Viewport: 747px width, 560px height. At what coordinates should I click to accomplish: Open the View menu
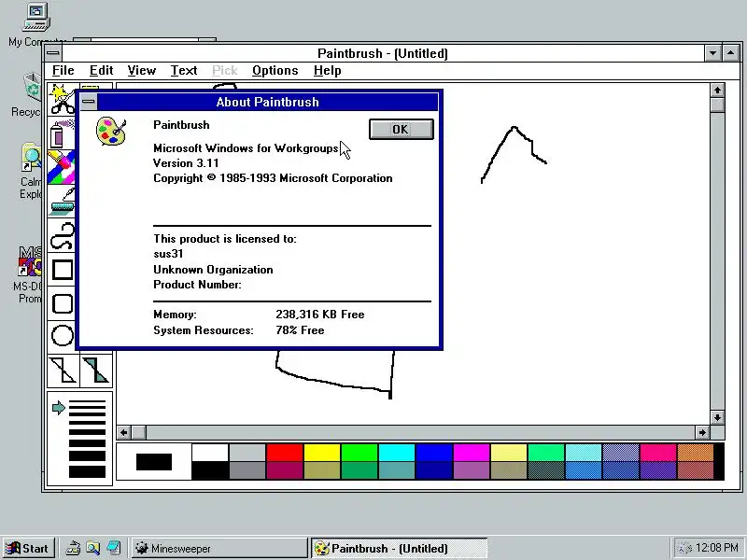(x=142, y=71)
